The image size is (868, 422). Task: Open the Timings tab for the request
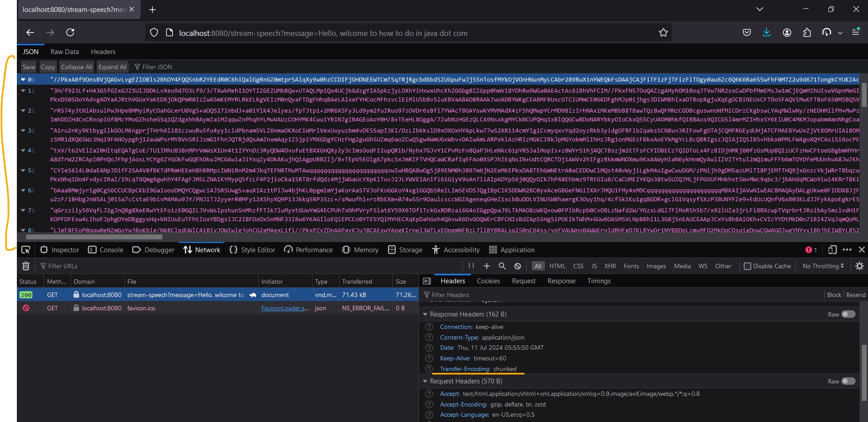599,281
